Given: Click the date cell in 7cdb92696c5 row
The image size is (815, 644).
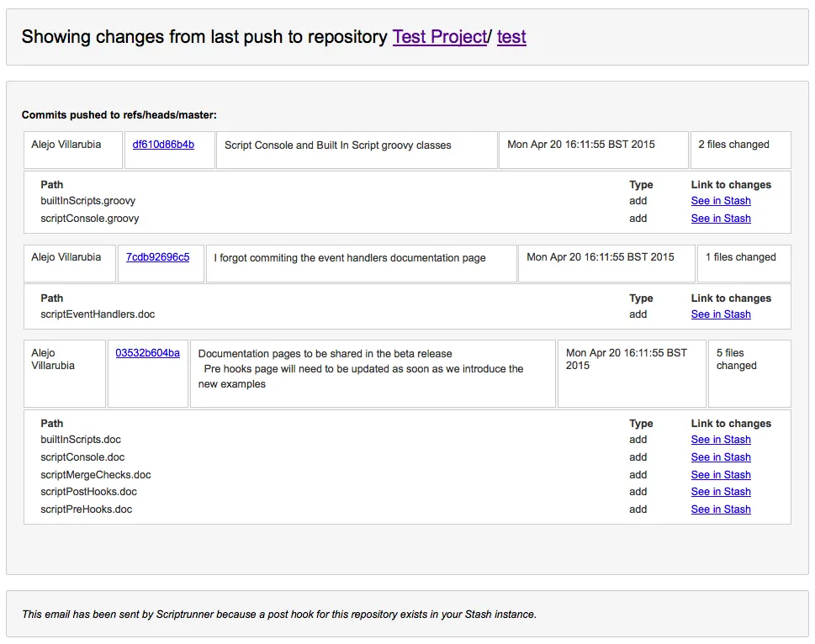Looking at the screenshot, I should [x=606, y=263].
